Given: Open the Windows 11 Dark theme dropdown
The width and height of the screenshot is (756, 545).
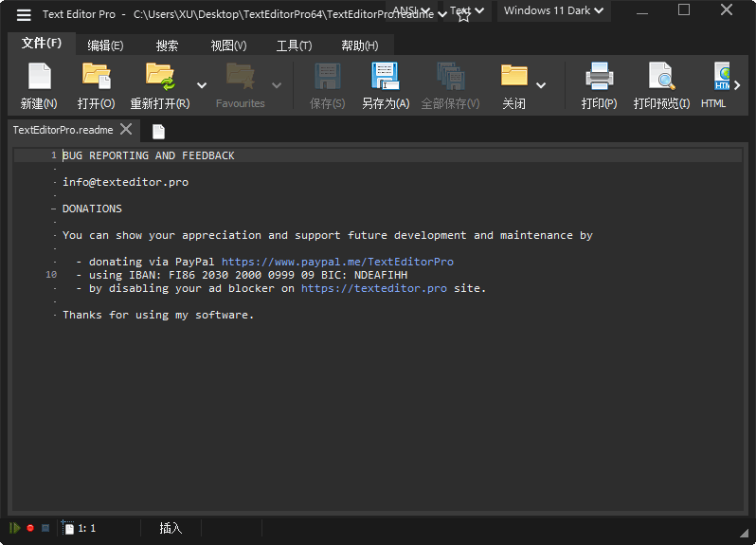Looking at the screenshot, I should [x=553, y=10].
